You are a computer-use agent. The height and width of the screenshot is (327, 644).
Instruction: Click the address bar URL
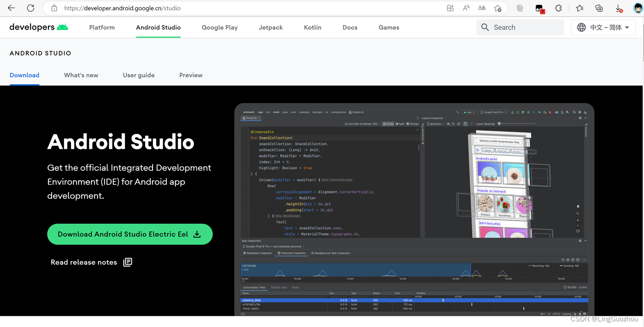pos(122,8)
